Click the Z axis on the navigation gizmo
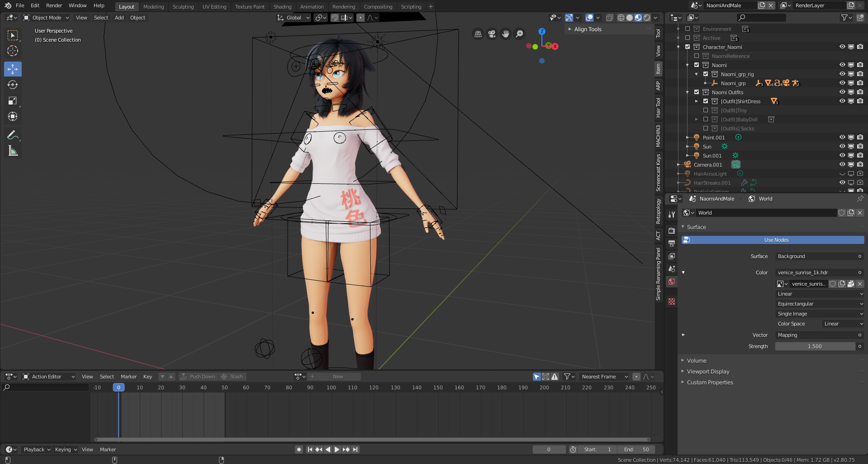Viewport: 868px width, 464px height. pyautogui.click(x=542, y=32)
